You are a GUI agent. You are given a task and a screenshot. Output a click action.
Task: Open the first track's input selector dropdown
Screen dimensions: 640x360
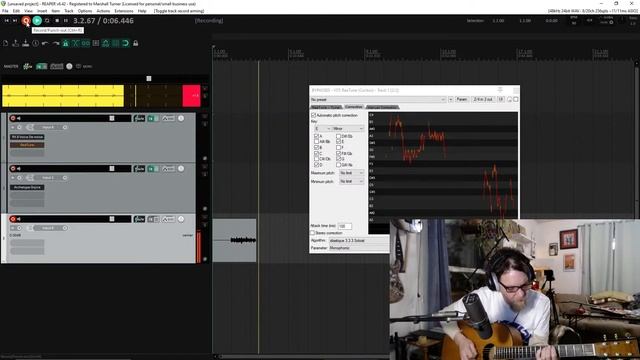click(48, 127)
